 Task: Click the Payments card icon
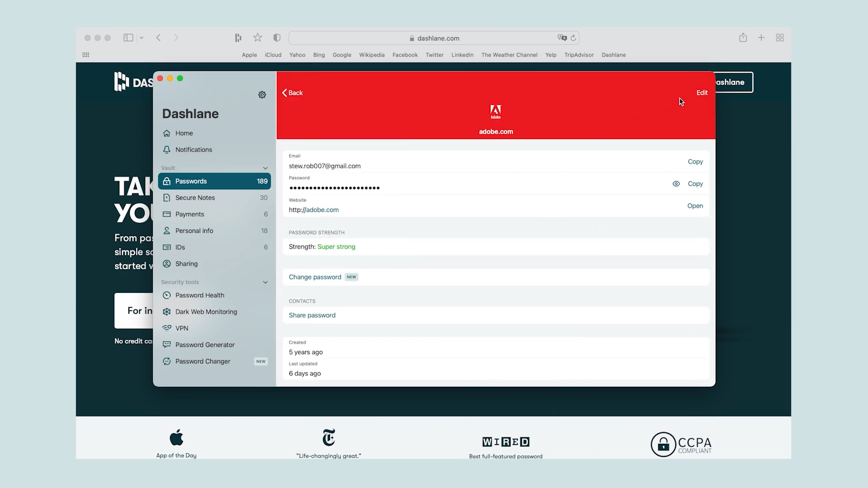click(167, 214)
